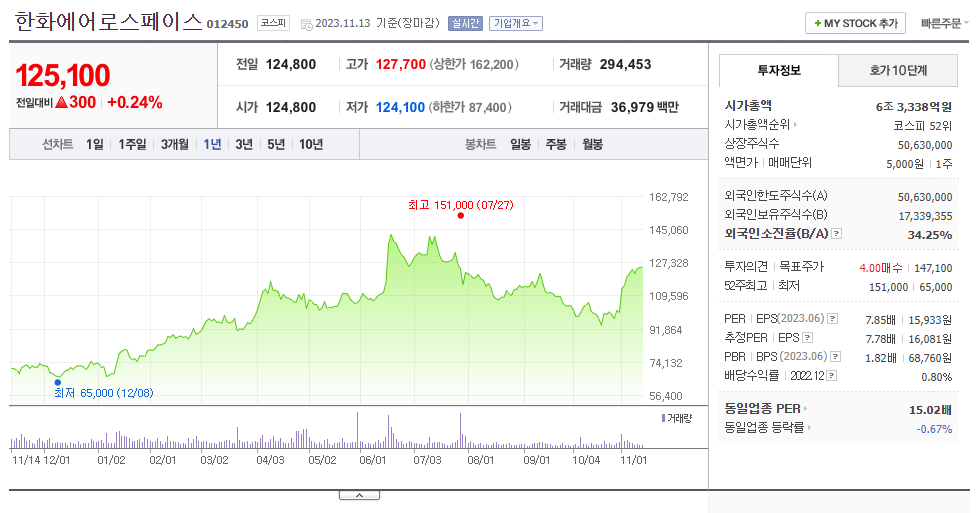Click the 시가총액 link
Screen dimensions: 979x513
tap(748, 105)
